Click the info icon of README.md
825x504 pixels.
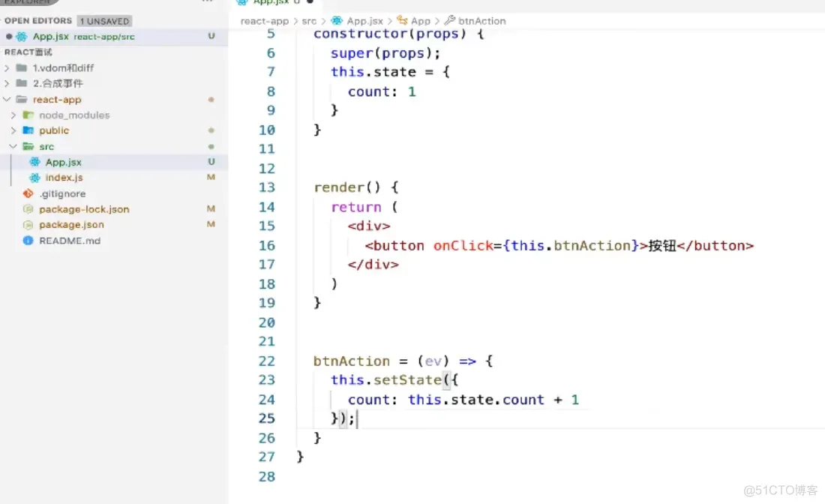(x=28, y=241)
